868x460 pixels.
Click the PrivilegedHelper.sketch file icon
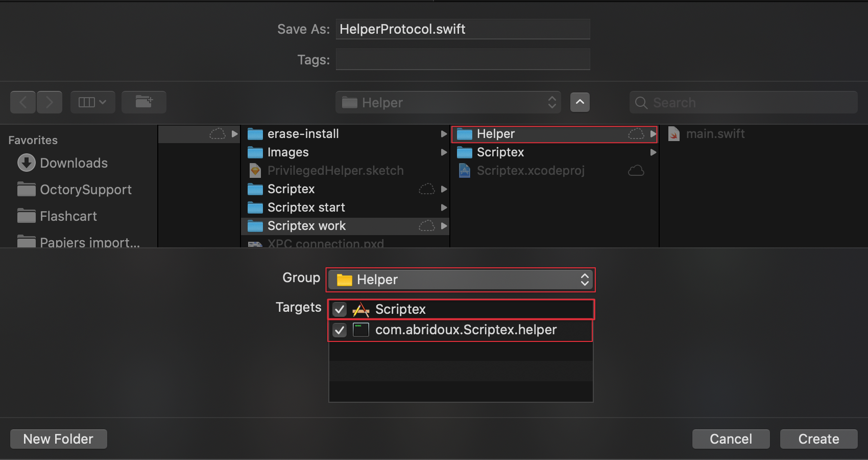[255, 171]
